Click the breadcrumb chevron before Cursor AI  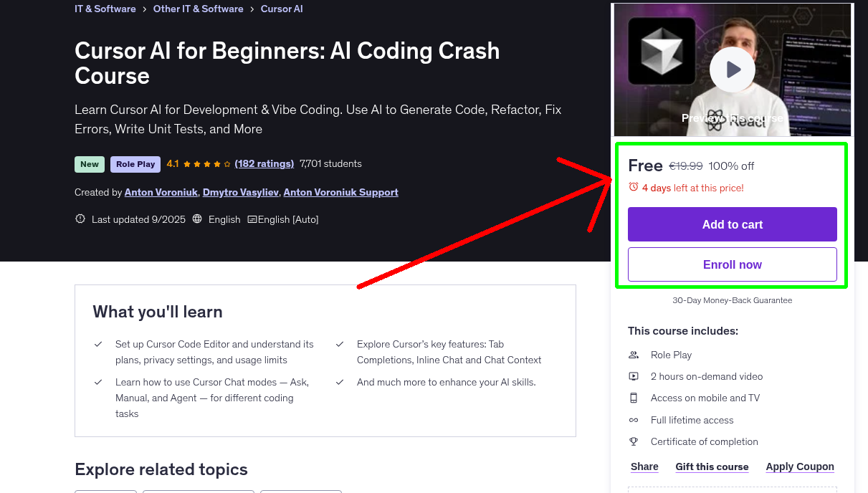coord(252,9)
